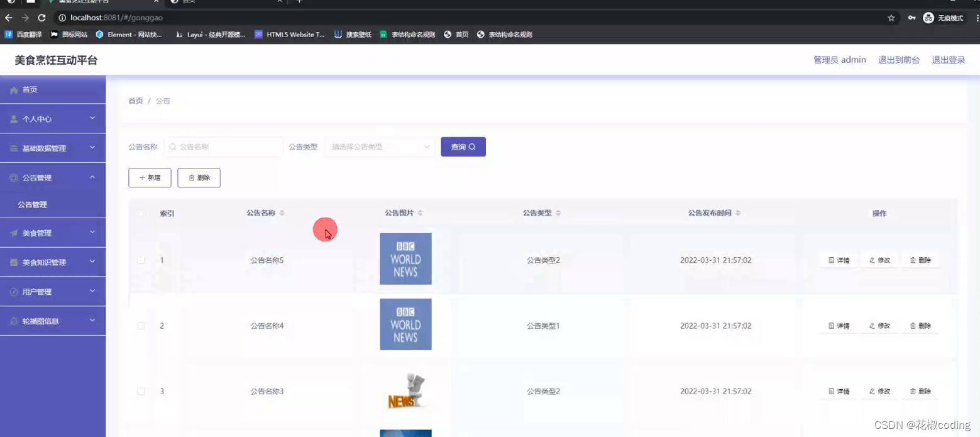Open Element bookmark in bookmarks bar
Screen dimensions: 980x437
coord(129,35)
